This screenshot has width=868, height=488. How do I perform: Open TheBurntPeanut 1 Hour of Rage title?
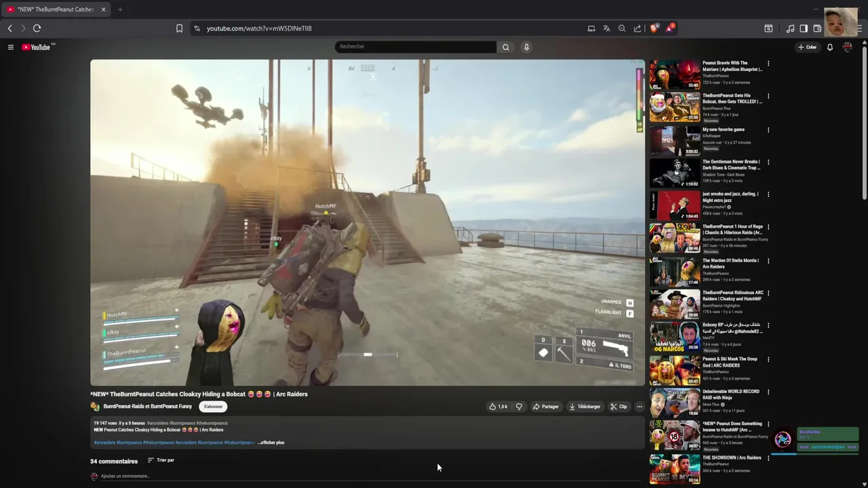coord(732,230)
